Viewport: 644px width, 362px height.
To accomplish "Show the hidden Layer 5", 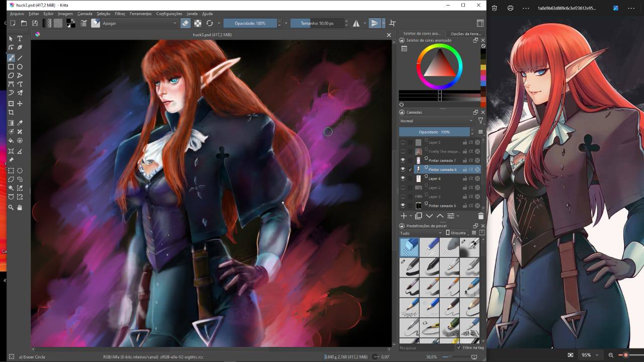I will 403,142.
